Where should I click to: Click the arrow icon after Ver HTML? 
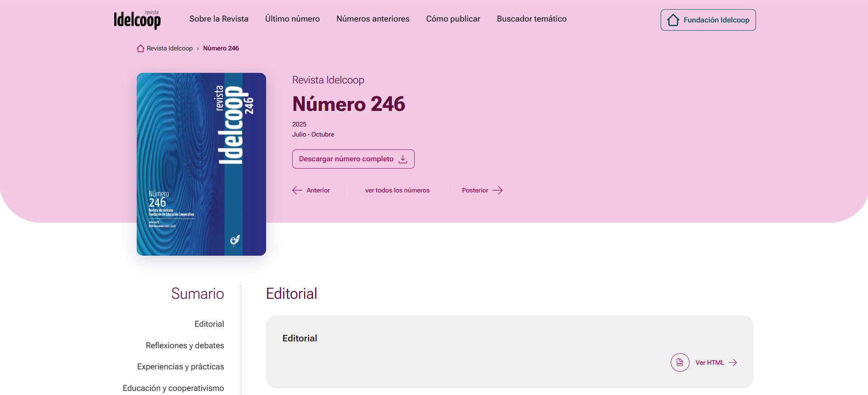pyautogui.click(x=733, y=362)
